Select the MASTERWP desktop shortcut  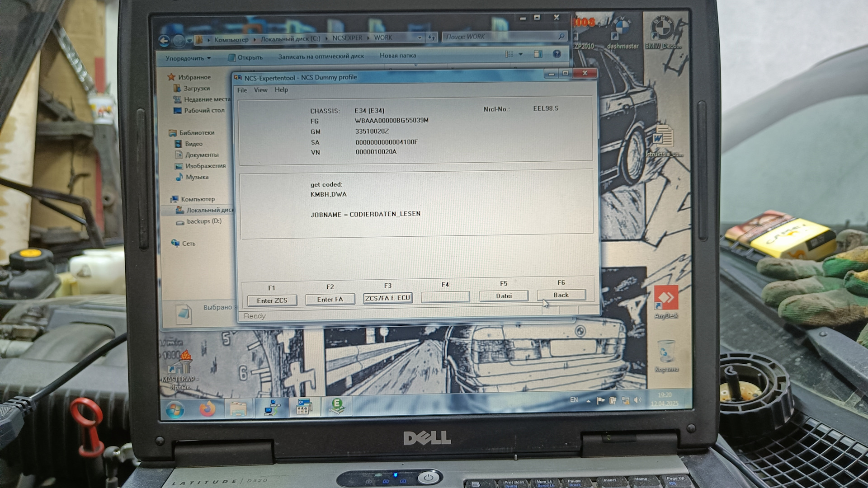click(x=179, y=370)
